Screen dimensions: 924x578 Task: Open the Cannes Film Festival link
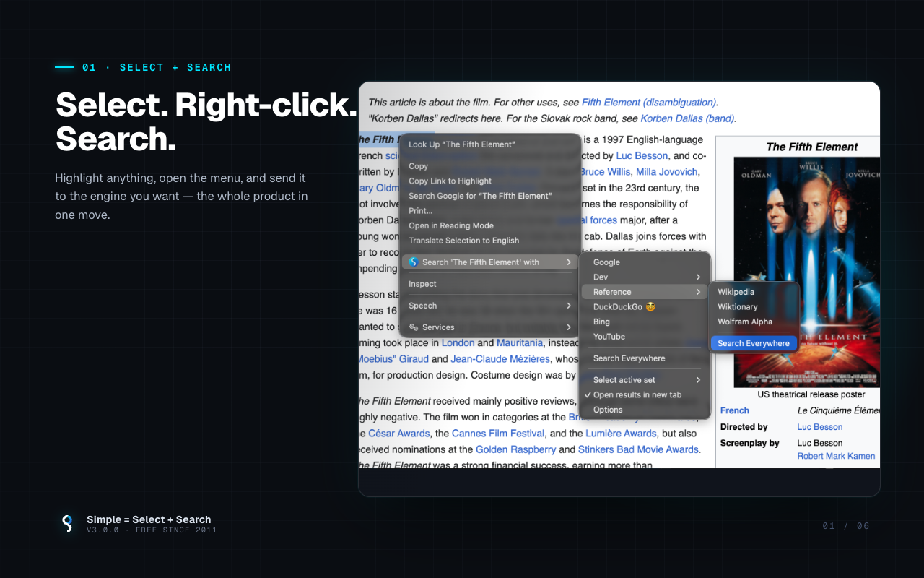498,433
